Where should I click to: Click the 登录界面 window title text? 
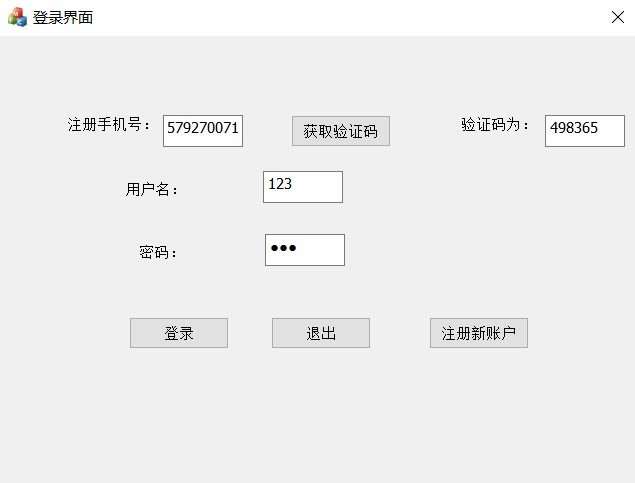(x=63, y=17)
